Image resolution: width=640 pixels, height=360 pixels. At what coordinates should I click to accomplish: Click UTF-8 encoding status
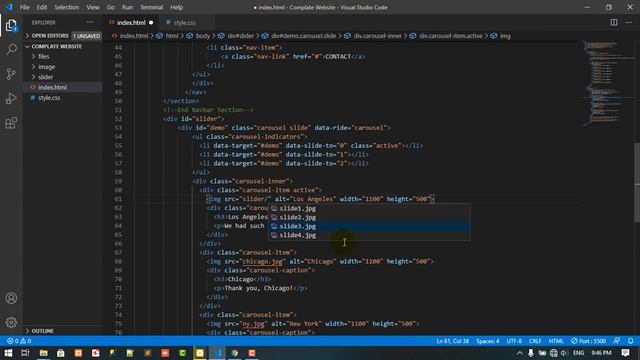[514, 341]
